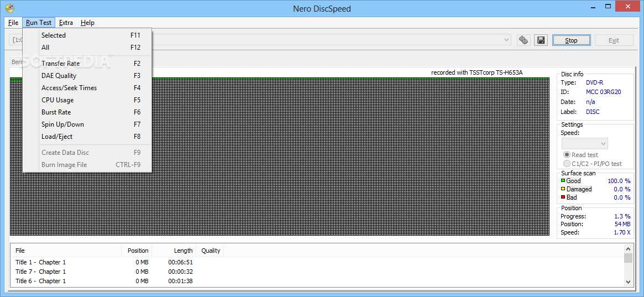Click the save floppy disk icon

(541, 40)
